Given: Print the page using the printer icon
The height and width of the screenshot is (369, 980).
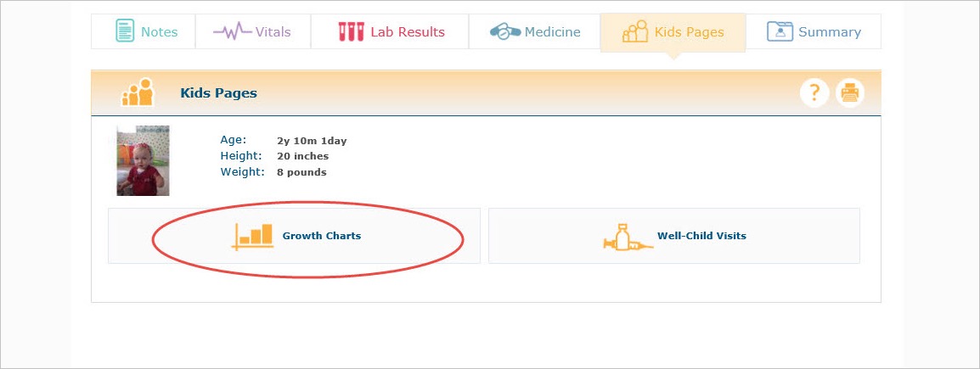Looking at the screenshot, I should 850,93.
